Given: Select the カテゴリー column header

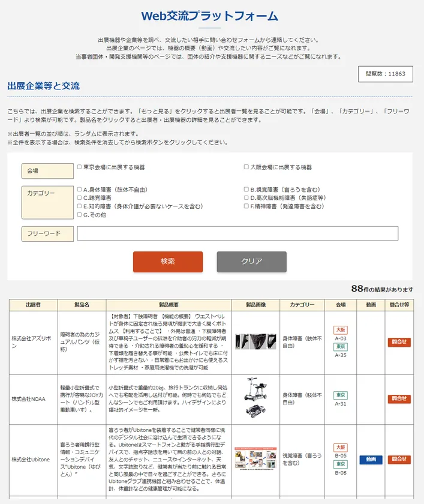Looking at the screenshot, I should coord(302,305).
